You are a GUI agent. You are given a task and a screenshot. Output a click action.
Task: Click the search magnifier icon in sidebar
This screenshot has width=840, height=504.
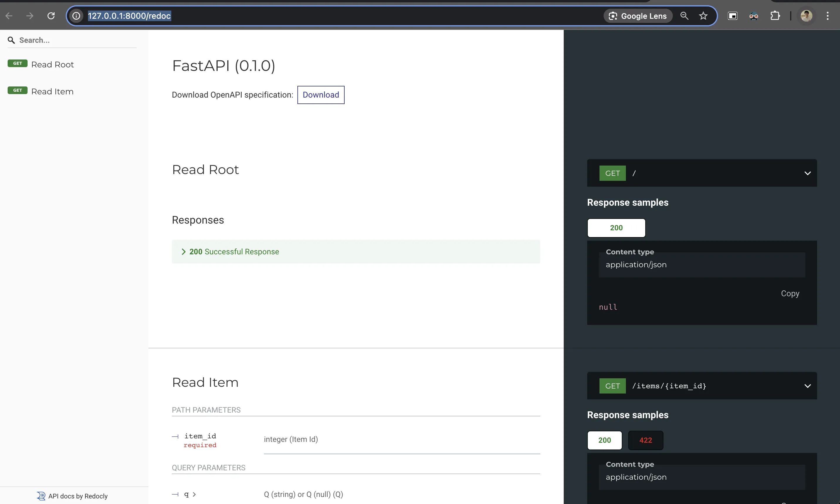coord(11,40)
